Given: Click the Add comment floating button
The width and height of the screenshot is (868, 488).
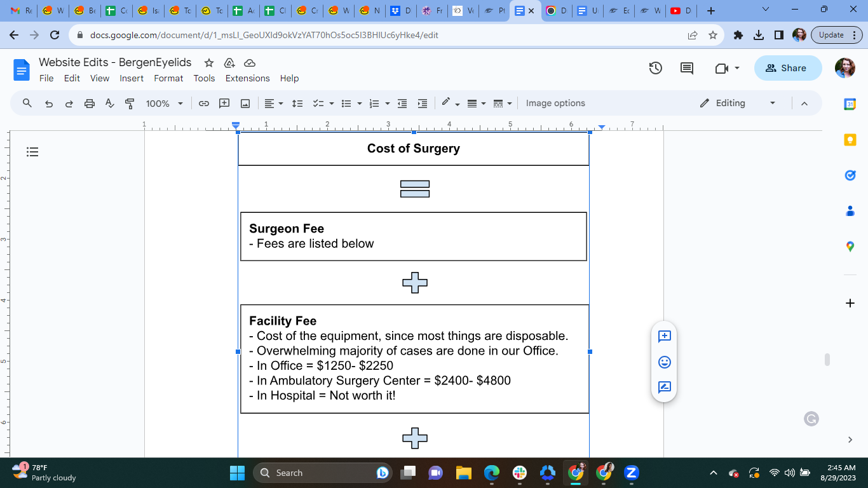Looking at the screenshot, I should [665, 336].
